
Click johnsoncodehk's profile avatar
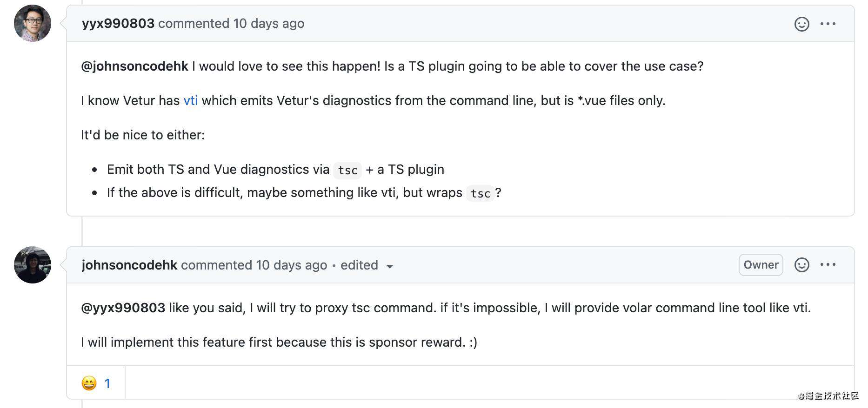[x=33, y=265]
